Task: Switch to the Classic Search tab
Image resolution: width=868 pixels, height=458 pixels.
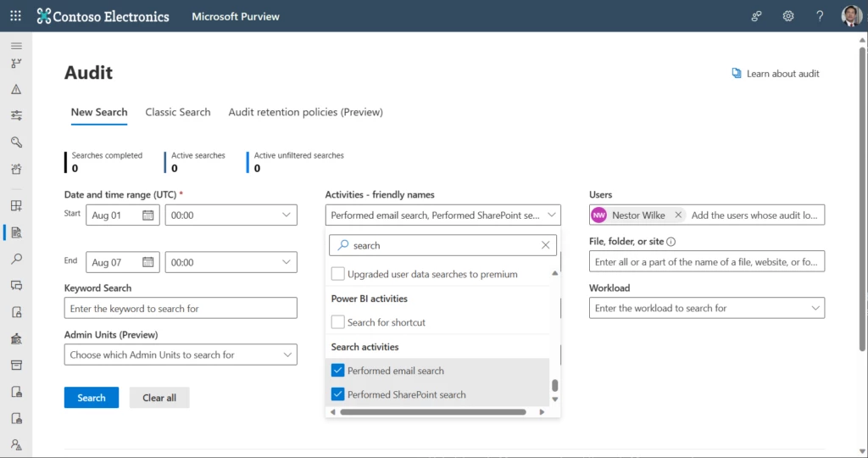Action: (x=178, y=112)
